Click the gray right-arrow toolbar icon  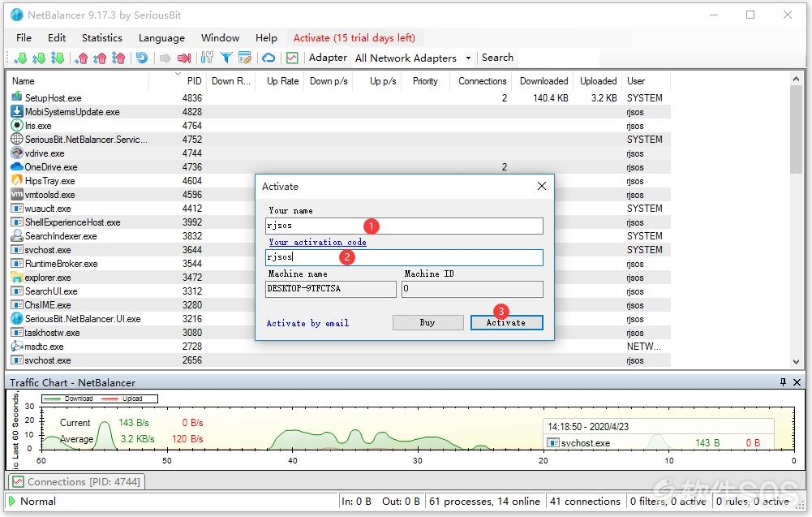tap(165, 58)
